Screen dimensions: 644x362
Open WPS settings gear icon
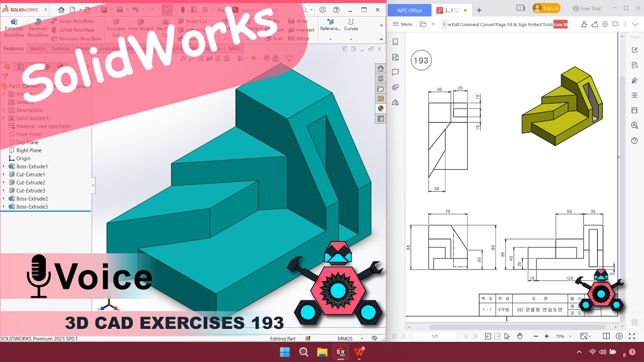click(605, 24)
